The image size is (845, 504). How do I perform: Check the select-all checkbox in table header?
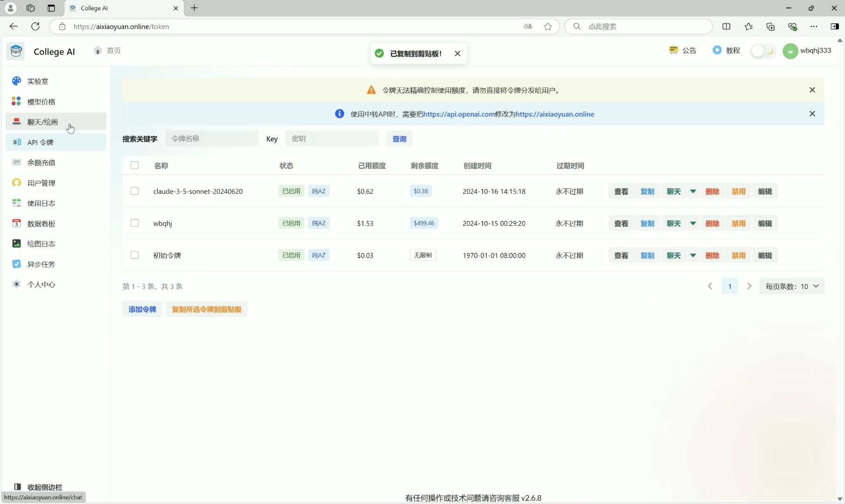coord(134,165)
